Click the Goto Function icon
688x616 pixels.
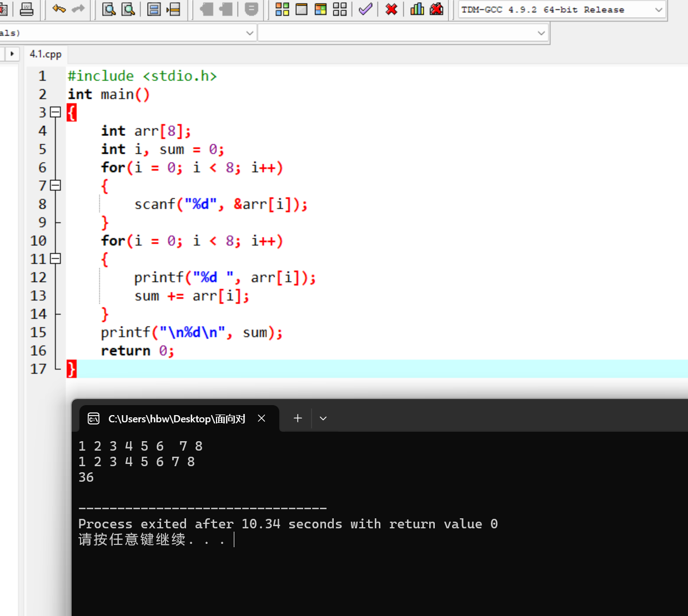(154, 9)
